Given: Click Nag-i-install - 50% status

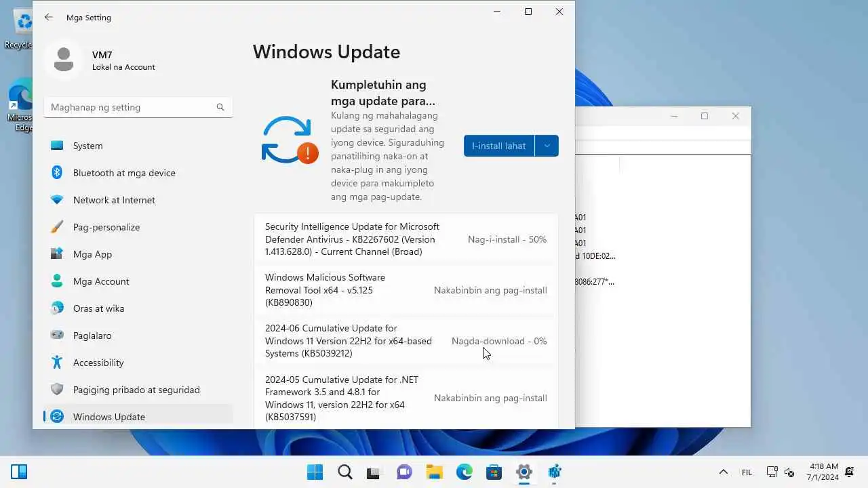Looking at the screenshot, I should pos(507,239).
